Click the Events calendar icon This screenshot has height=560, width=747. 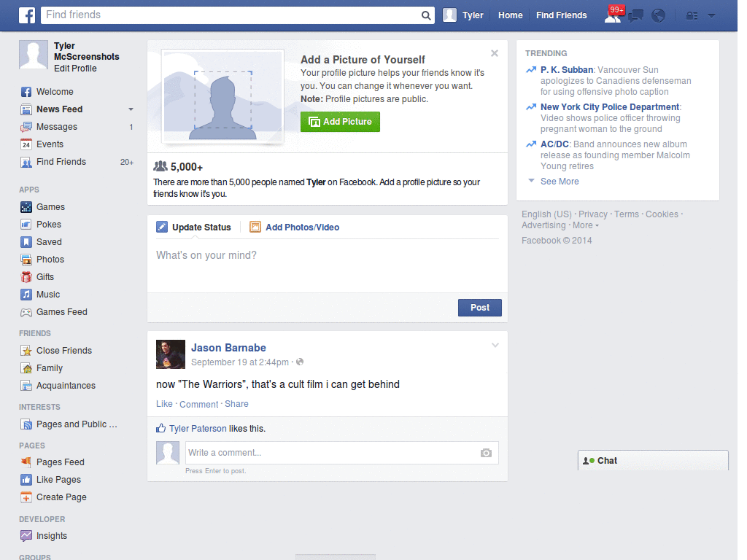26,144
